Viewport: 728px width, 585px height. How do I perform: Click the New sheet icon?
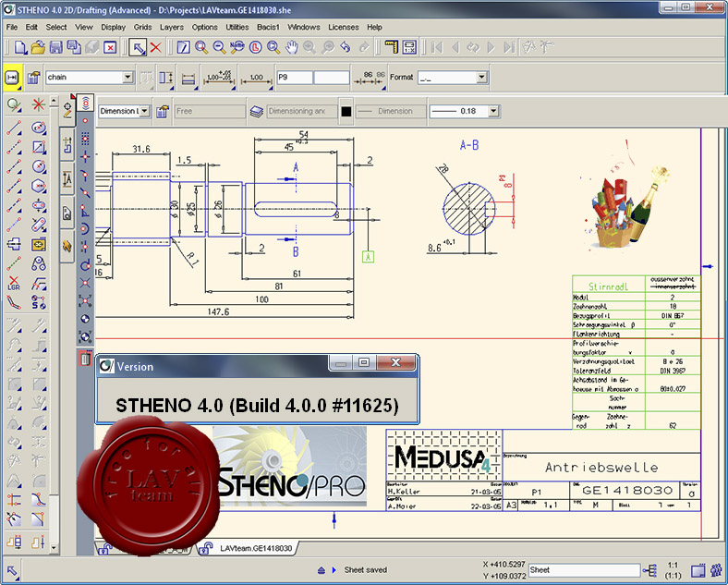click(20, 47)
